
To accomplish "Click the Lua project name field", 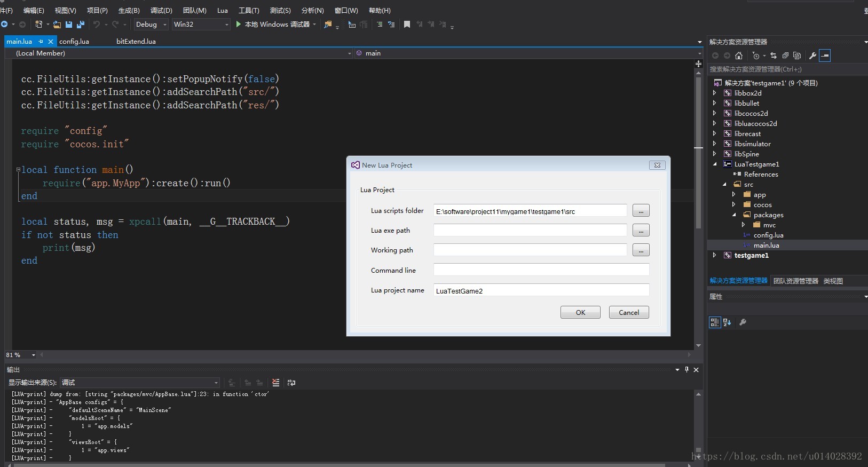I will (541, 290).
